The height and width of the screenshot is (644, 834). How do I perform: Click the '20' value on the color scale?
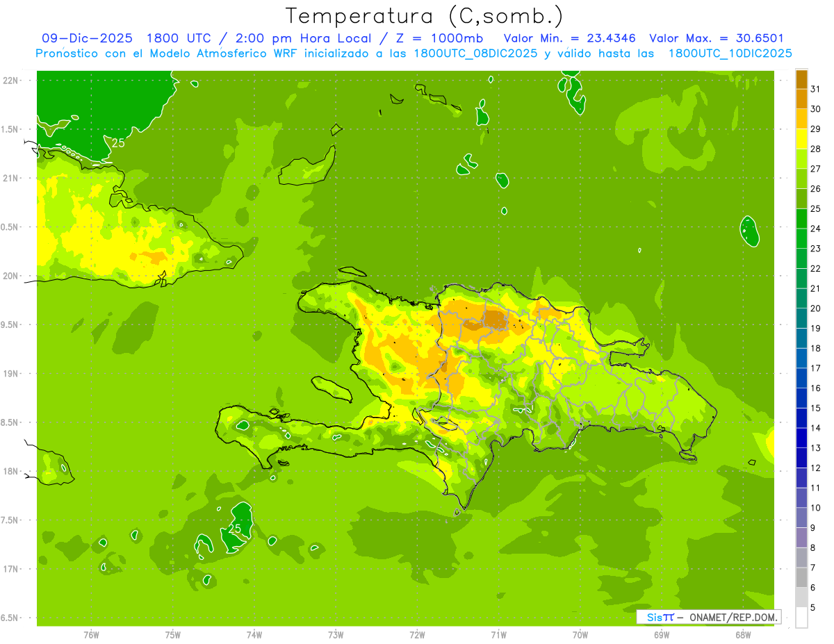coord(816,308)
